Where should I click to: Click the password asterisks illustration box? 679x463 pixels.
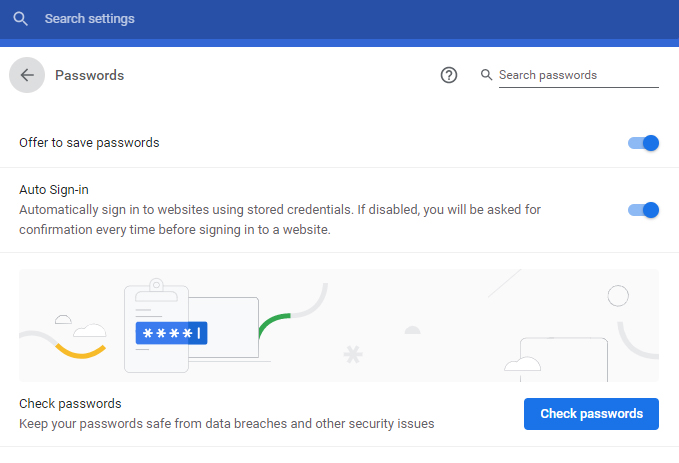(171, 333)
